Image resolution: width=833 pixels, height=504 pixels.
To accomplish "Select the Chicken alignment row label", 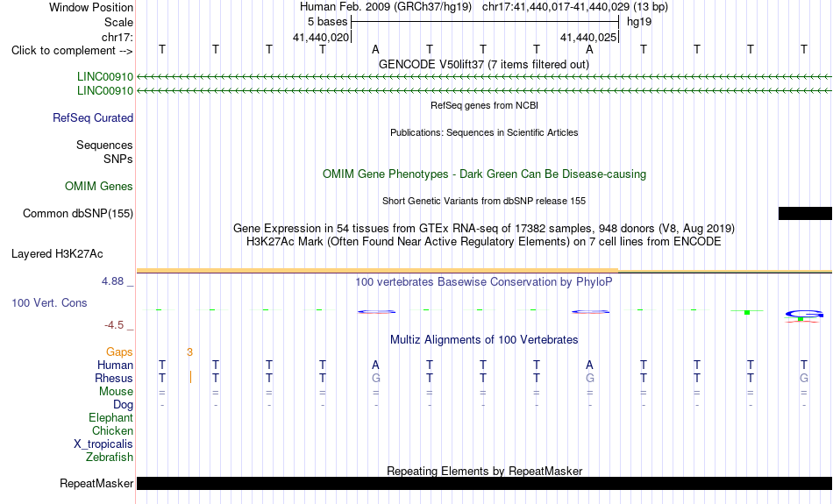I will click(112, 430).
